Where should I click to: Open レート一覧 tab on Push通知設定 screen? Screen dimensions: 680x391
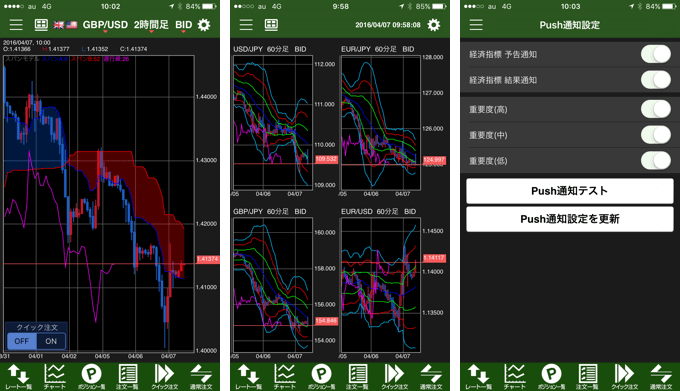[x=478, y=377]
